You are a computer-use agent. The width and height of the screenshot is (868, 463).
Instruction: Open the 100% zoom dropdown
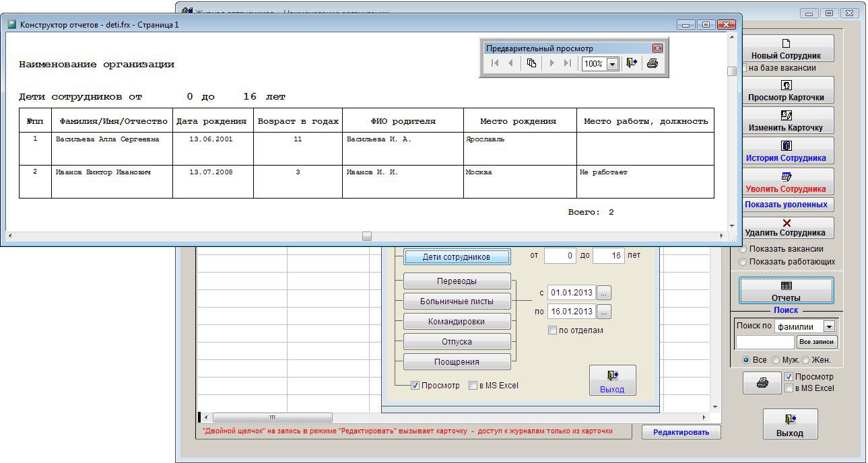tap(612, 64)
